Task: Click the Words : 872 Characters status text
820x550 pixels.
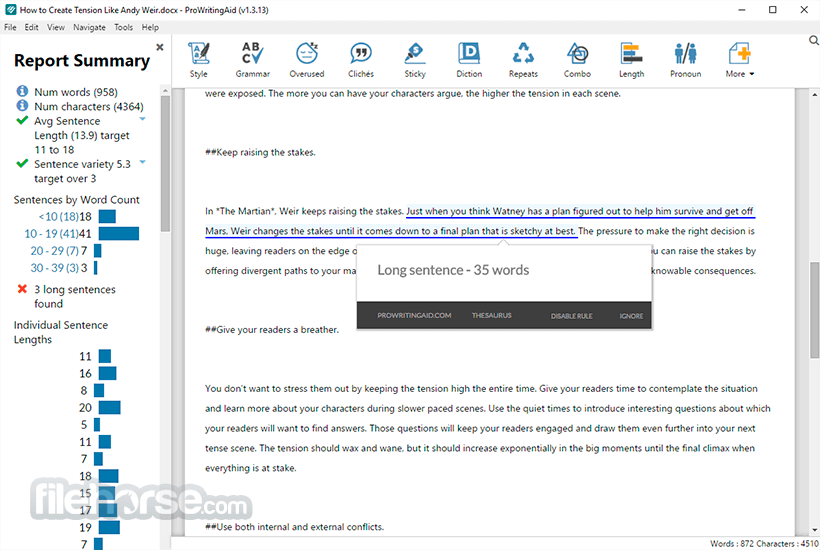Action: pos(764,544)
